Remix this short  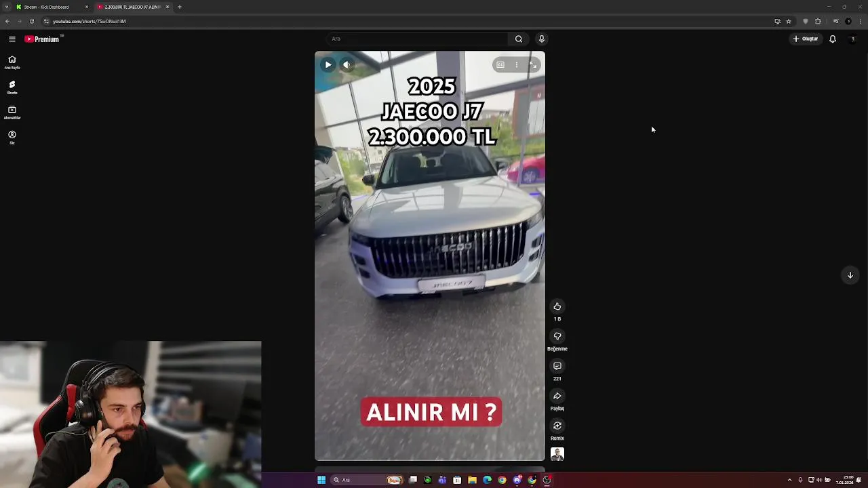pyautogui.click(x=557, y=426)
